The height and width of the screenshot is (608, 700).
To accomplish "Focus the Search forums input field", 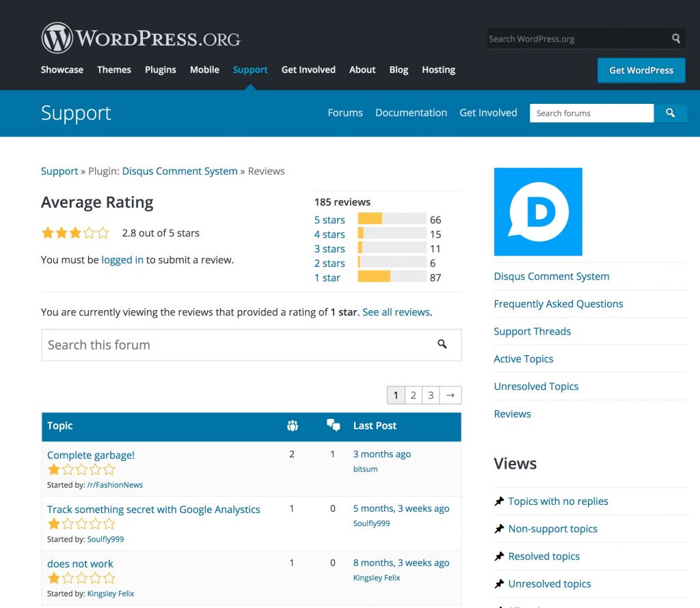I will click(x=592, y=113).
